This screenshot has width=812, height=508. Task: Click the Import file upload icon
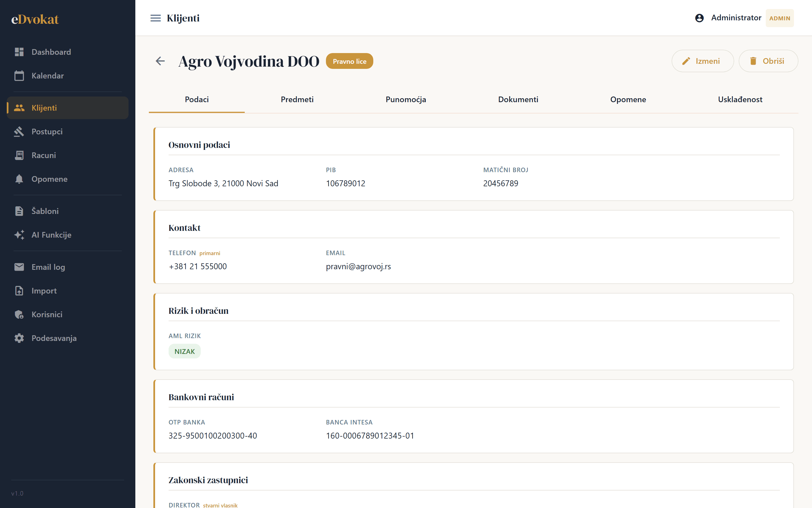19,291
